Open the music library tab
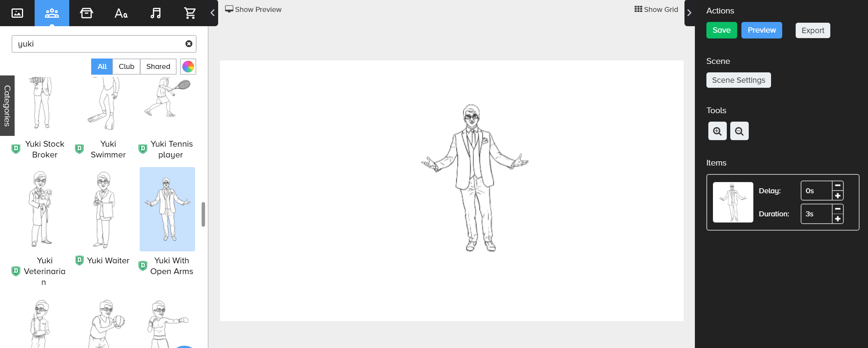The height and width of the screenshot is (348, 868). [x=155, y=13]
